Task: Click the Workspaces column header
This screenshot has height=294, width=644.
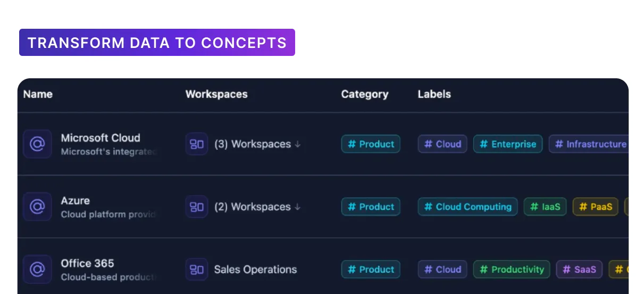Action: click(216, 94)
